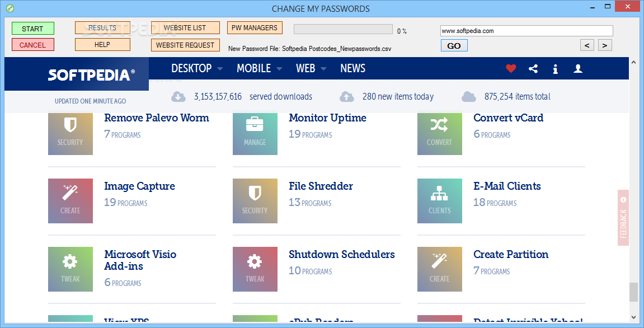Click 10 PROGRAMS under Shutdown Schedulers

click(311, 271)
